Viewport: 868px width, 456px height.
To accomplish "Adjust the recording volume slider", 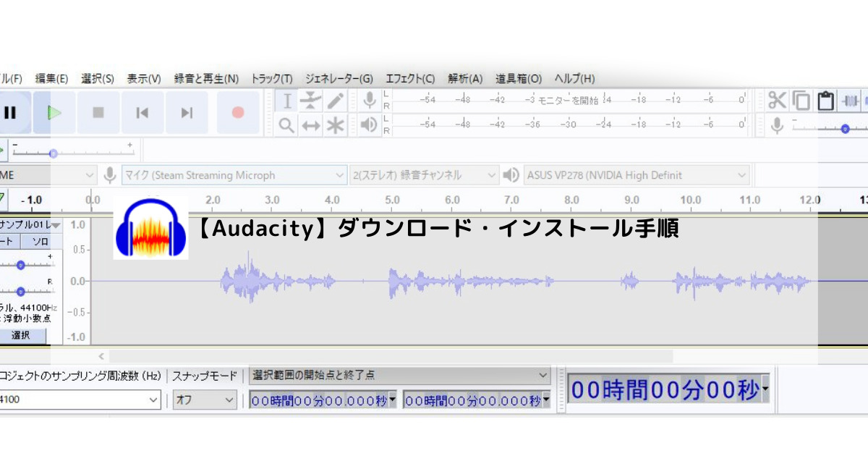I will [x=844, y=128].
